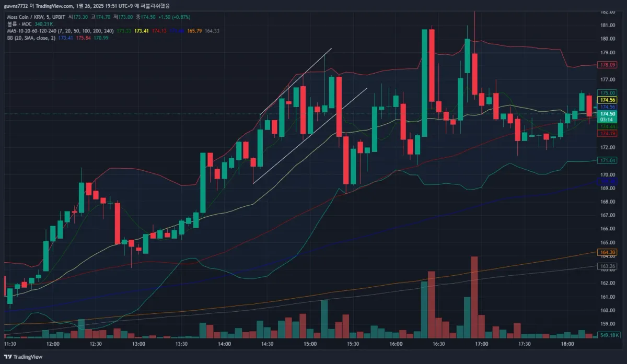
Task: Select the 17:00 marker on time axis
Action: click(481, 344)
